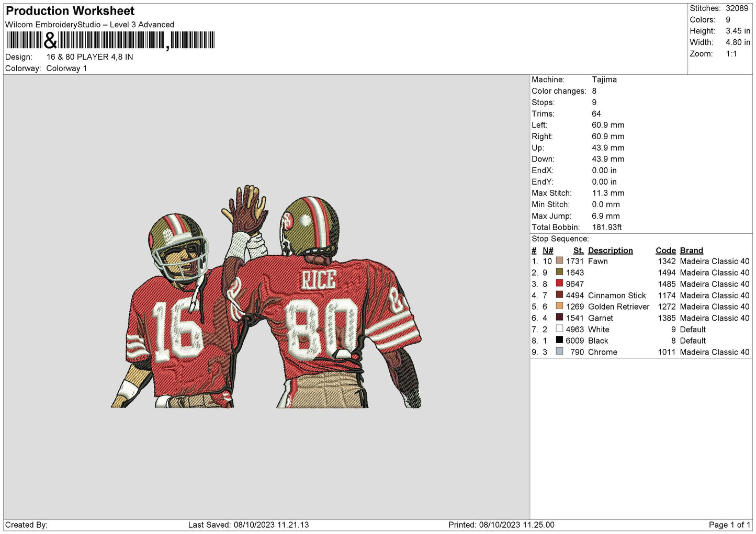Click the 'St.' column header
This screenshot has width=756, height=534.
[578, 251]
